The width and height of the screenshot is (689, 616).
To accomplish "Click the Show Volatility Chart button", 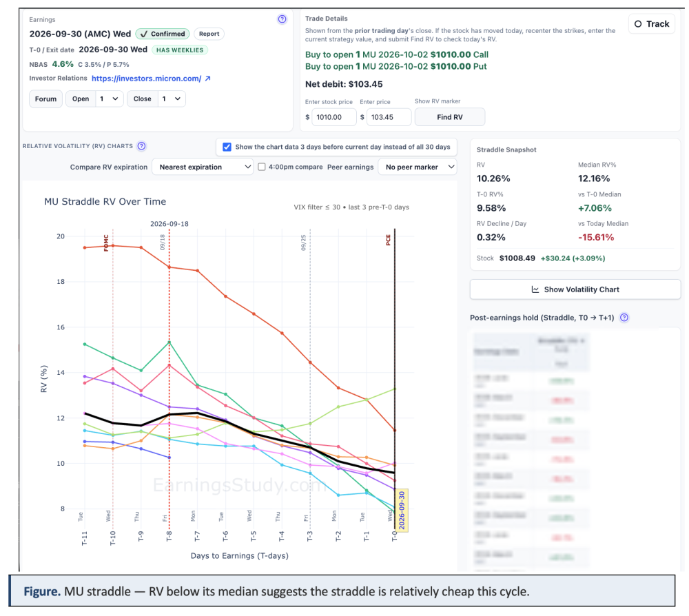I will (x=575, y=289).
